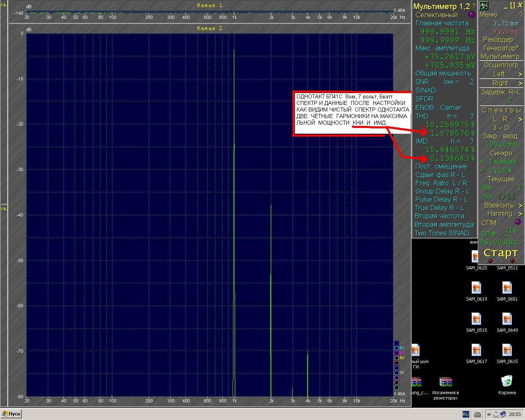Open the Искажения в резисторах archive
This screenshot has height=420, width=525.
click(x=445, y=388)
